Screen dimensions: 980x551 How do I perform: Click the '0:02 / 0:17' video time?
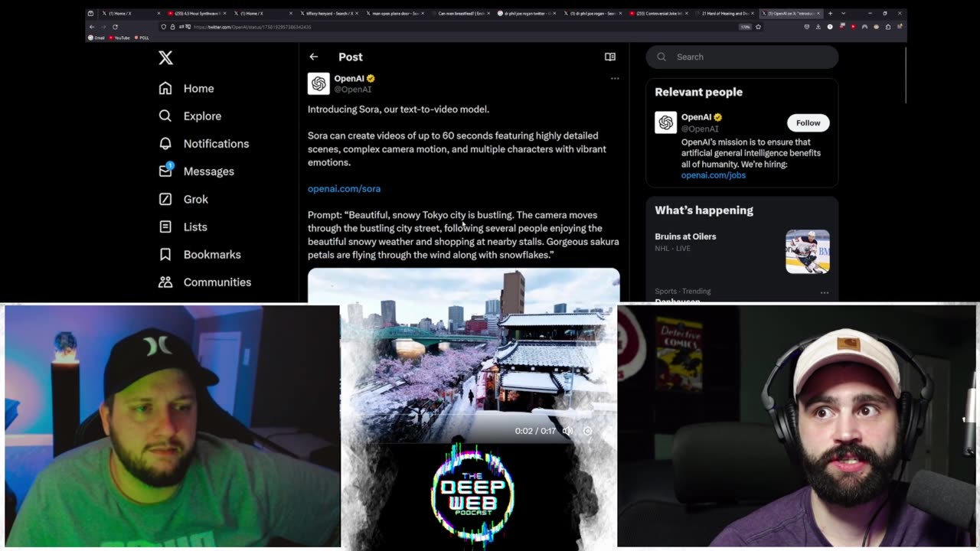pos(535,431)
